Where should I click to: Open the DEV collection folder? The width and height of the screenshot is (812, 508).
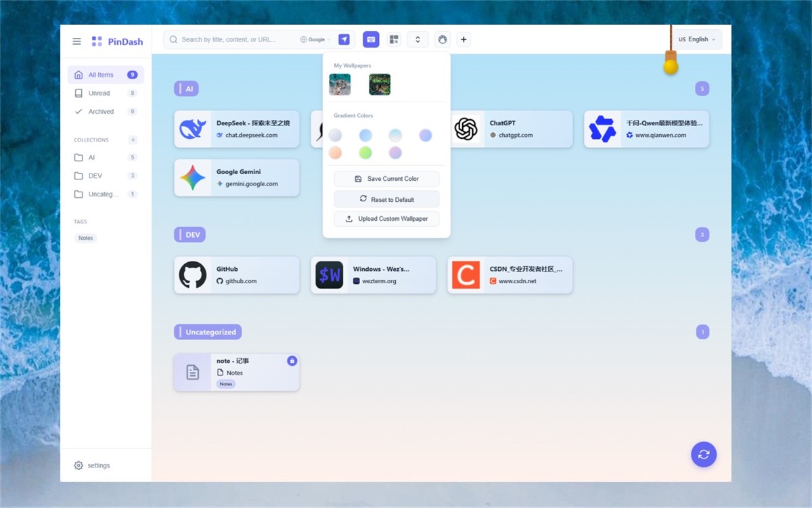(106, 175)
